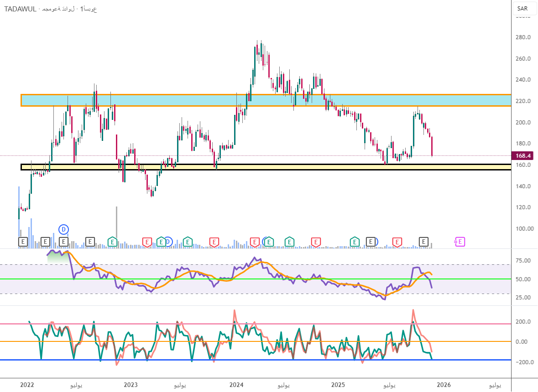Click the red E marker near mid-2025

[397, 242]
